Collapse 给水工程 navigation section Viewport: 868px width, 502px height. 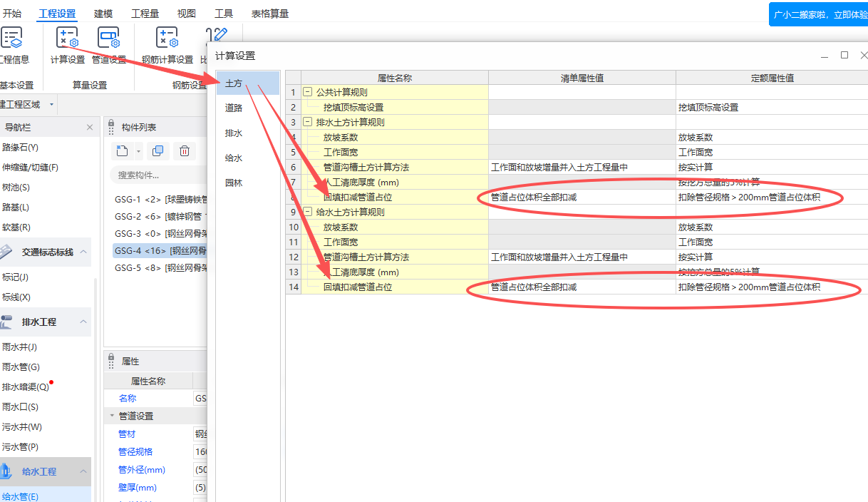[x=83, y=471]
